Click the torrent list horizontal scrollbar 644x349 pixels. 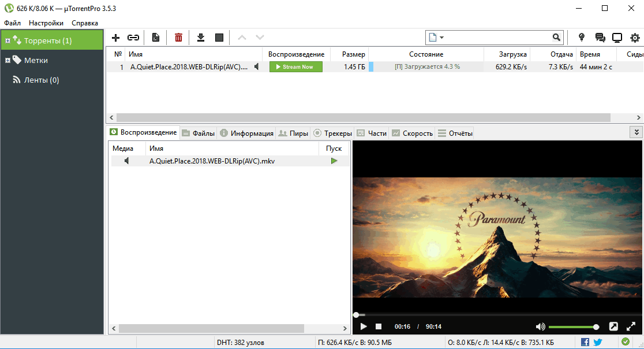click(363, 117)
